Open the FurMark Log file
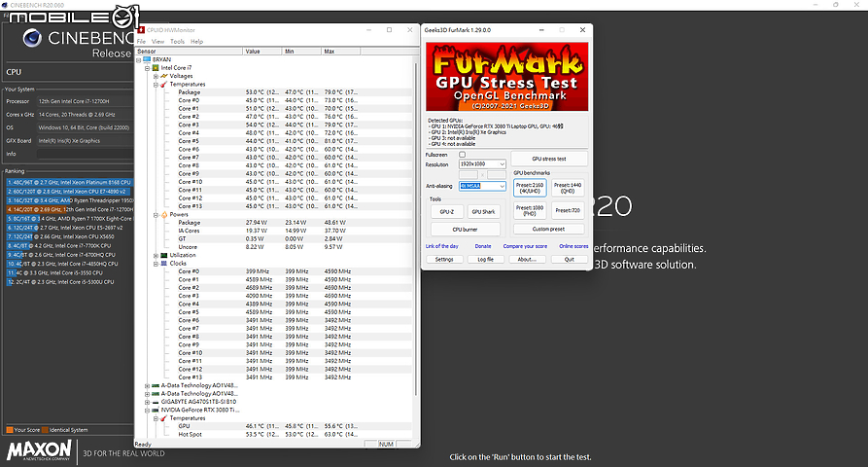Viewport: 868px width, 467px height. pos(485,259)
